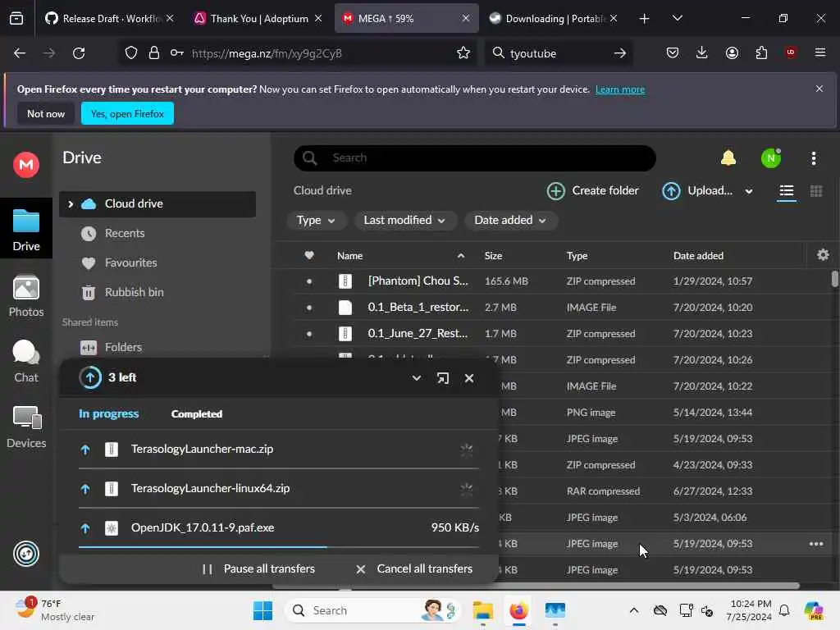Screen dimensions: 840x630
Task: Open Firefox extensions puzzle icon
Action: pos(761,52)
